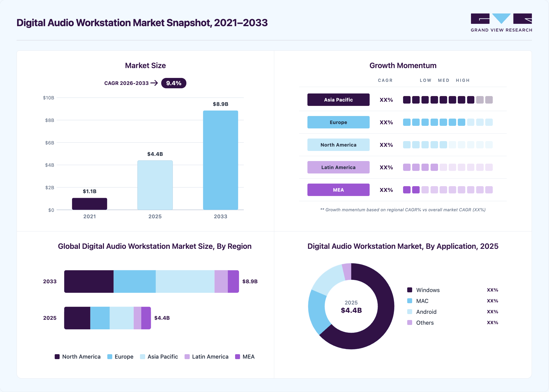Screen dimensions: 549x392
Task: Click the North America region label in Growth Momentum
Action: coord(338,145)
